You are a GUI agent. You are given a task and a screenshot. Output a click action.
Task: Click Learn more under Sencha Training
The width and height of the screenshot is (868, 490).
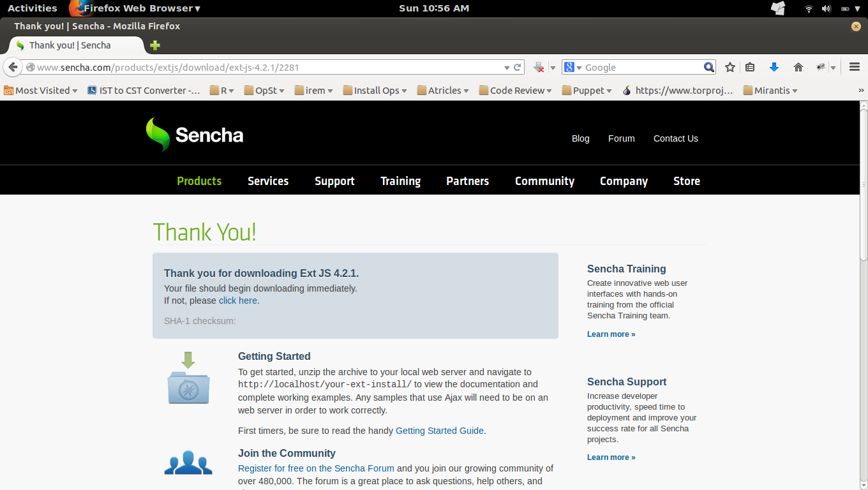coord(611,334)
